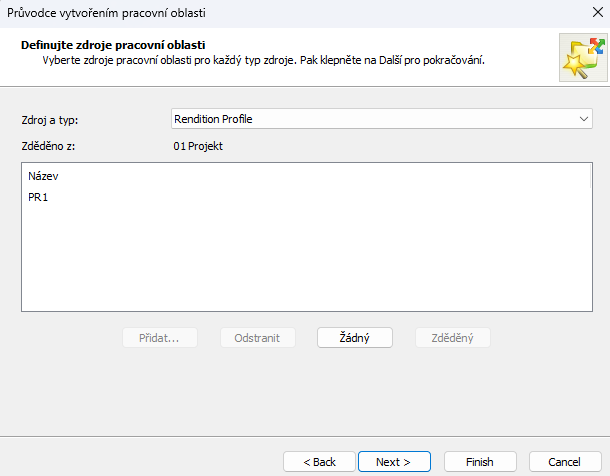Click the chevron arrow of Zdroj a typ combo
Viewport: 610px width, 476px height.
[x=585, y=119]
